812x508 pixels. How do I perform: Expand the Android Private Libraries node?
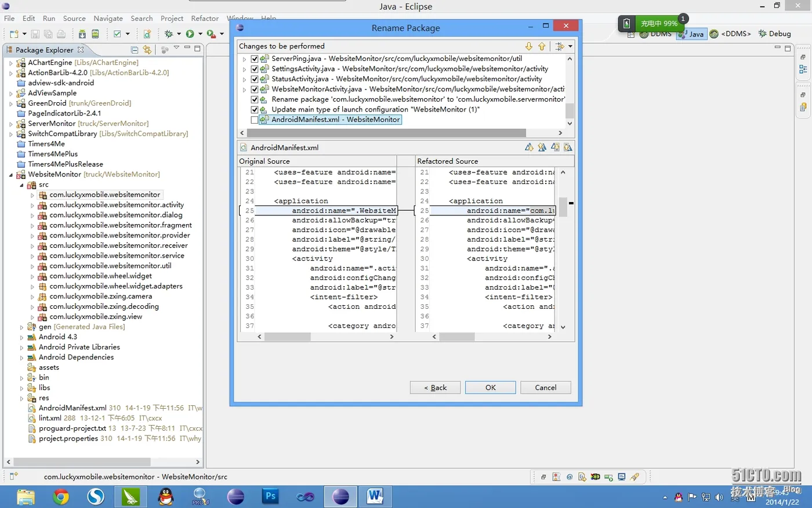pyautogui.click(x=22, y=347)
